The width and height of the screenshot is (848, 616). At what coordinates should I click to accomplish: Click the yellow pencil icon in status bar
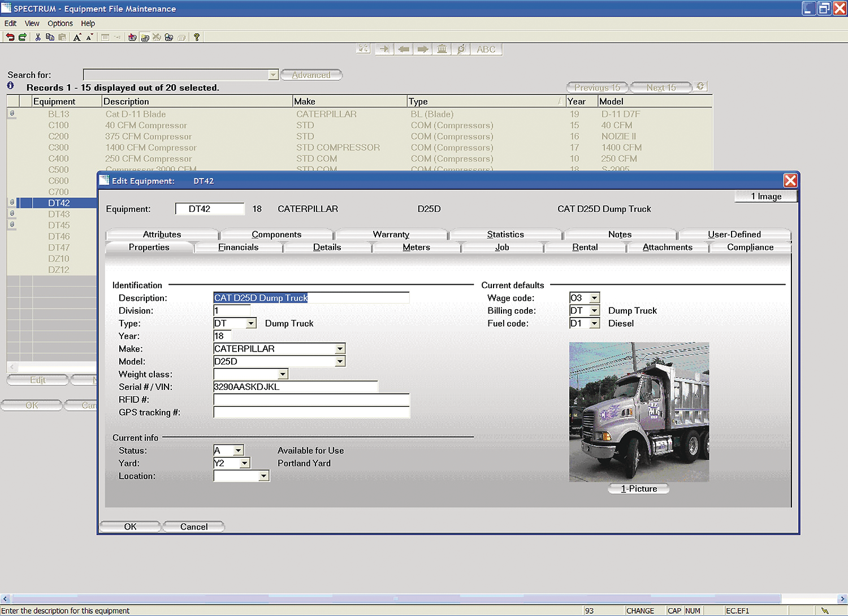click(x=825, y=611)
